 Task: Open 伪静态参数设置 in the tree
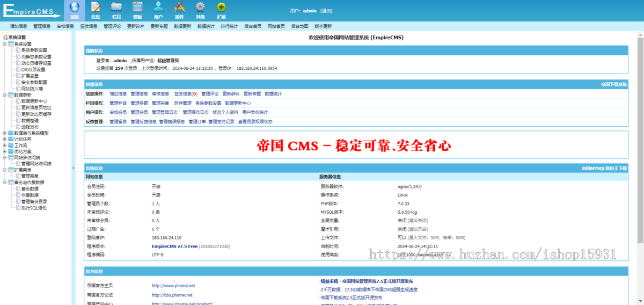pyautogui.click(x=36, y=57)
